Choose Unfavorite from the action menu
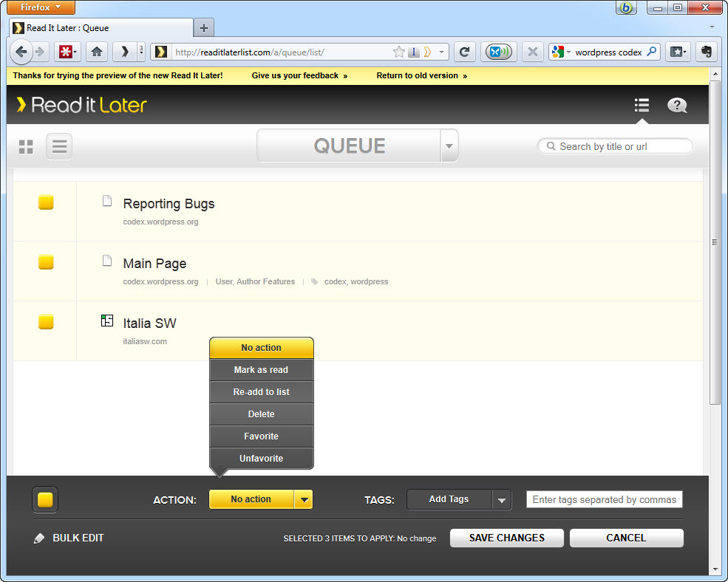 (262, 459)
